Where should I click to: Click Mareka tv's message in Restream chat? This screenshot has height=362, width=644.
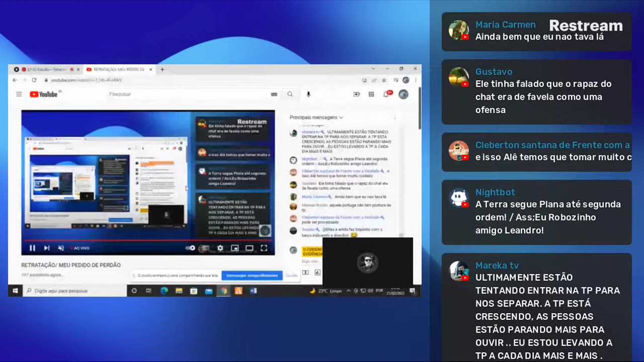(536, 308)
